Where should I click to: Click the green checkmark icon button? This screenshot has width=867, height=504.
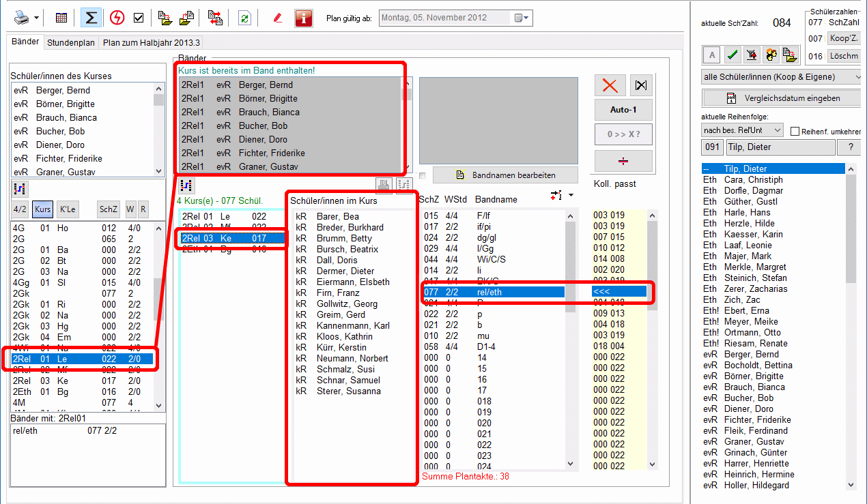(732, 55)
